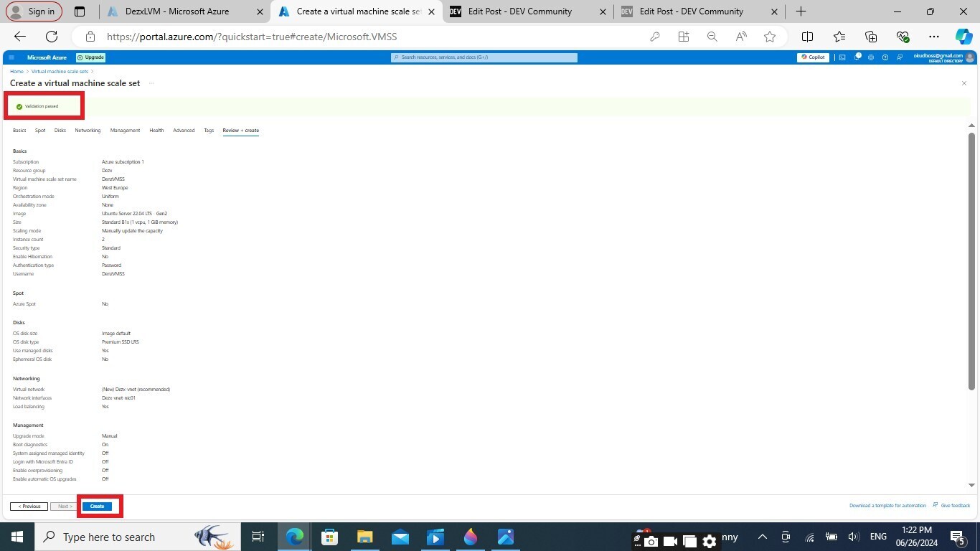The image size is (980, 551).
Task: Open File Explorer from the taskbar
Action: coord(364,537)
